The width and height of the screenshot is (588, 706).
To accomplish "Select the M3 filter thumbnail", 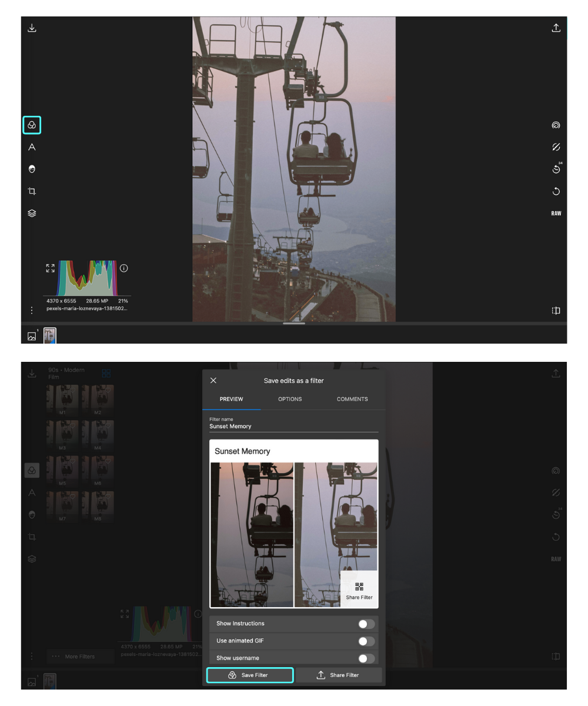I will click(x=62, y=435).
